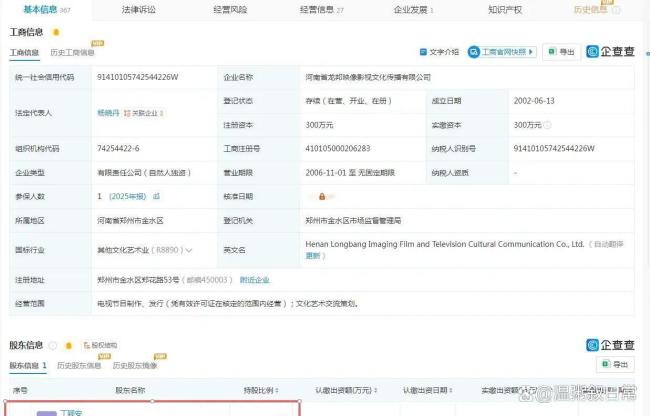
Task: Open the 附近企业 link in the address row
Action: pyautogui.click(x=255, y=280)
